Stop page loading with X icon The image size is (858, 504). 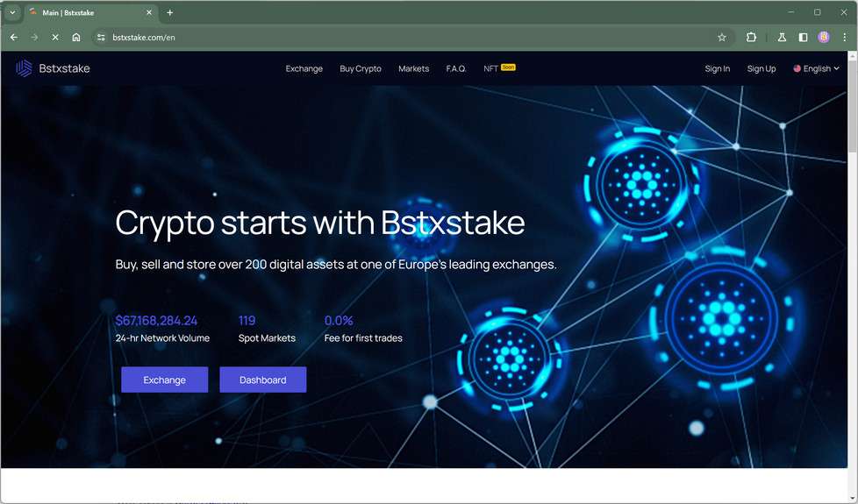point(55,37)
